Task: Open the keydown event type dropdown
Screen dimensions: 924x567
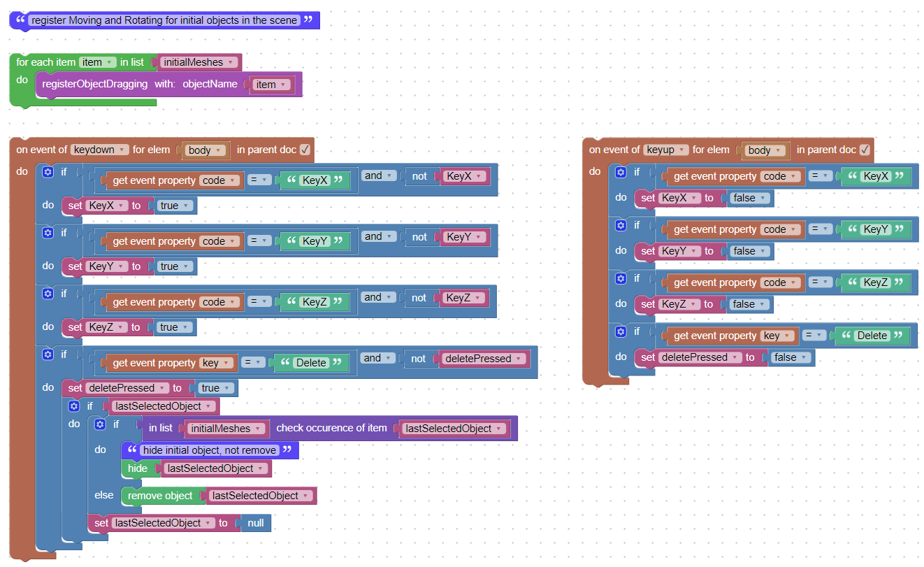Action: point(100,150)
